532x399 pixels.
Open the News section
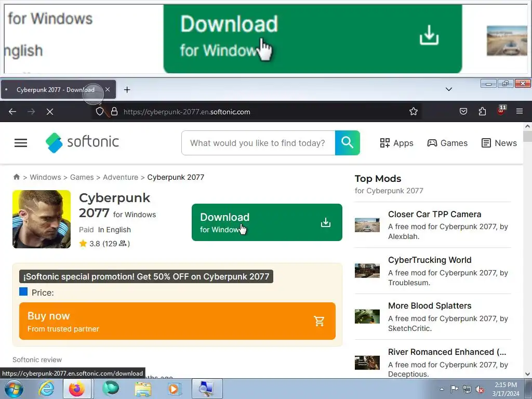499,143
